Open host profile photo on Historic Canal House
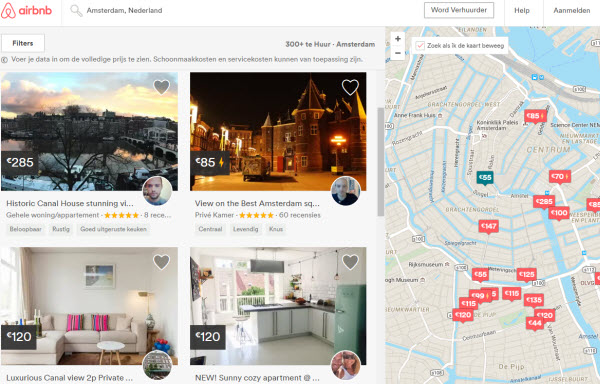This screenshot has width=600, height=384. pos(157,190)
